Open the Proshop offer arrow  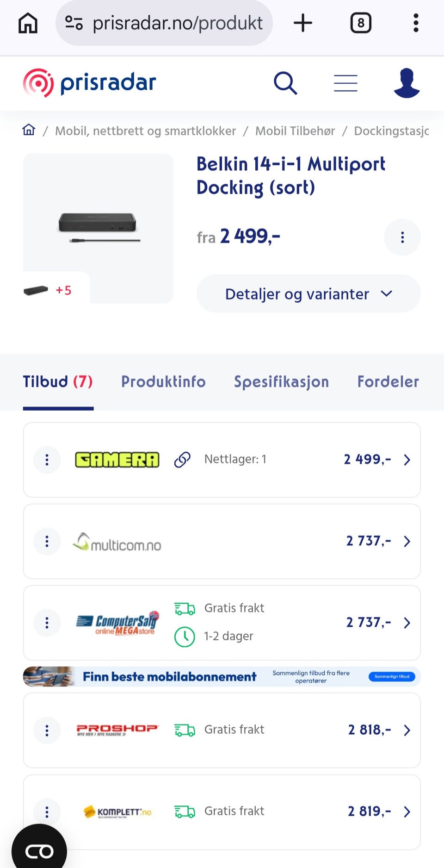tap(407, 730)
